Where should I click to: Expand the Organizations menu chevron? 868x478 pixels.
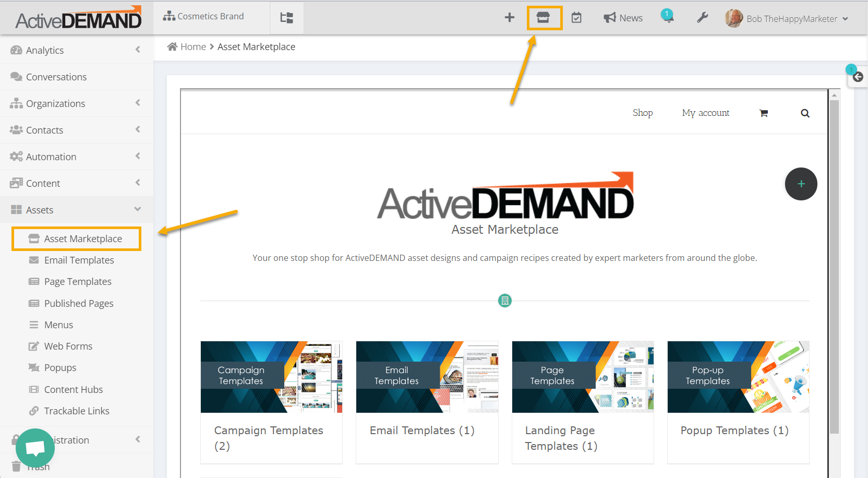click(138, 103)
